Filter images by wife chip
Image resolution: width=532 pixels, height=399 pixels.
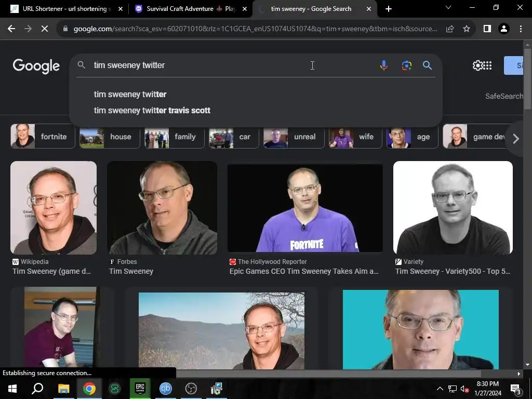click(x=355, y=137)
